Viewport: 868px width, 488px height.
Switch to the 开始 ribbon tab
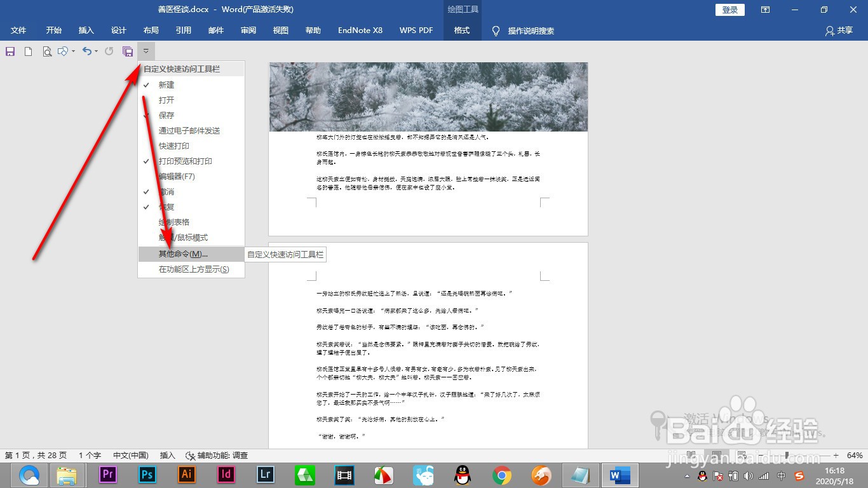tap(54, 30)
